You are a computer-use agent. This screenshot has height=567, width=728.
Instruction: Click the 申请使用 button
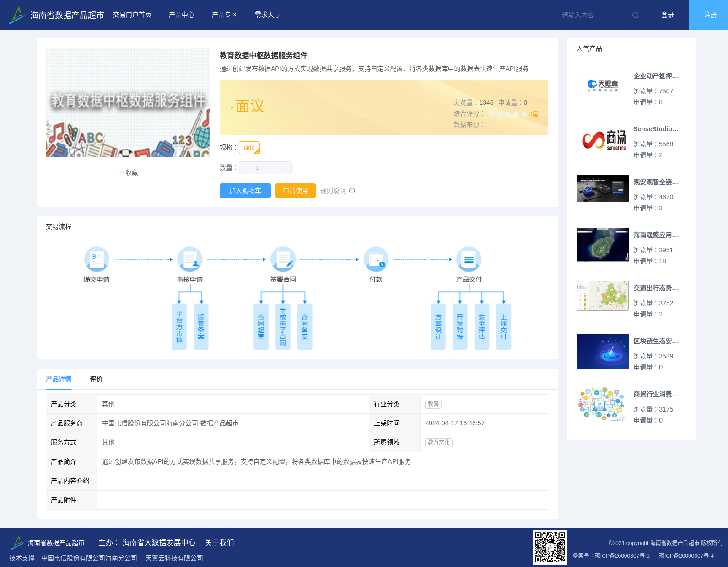[x=296, y=191]
